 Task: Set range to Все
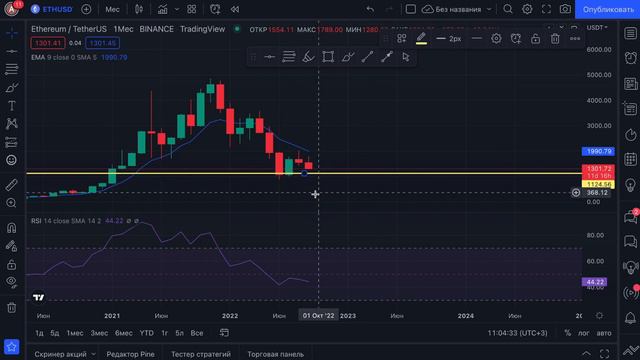click(197, 333)
